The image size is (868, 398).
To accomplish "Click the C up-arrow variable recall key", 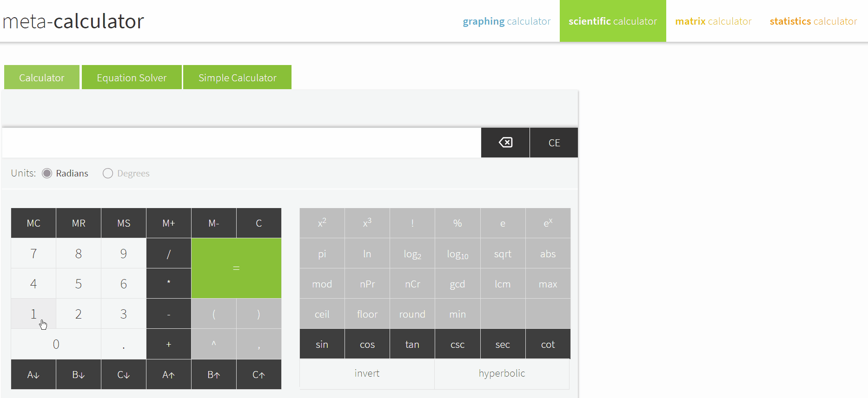I will point(259,374).
